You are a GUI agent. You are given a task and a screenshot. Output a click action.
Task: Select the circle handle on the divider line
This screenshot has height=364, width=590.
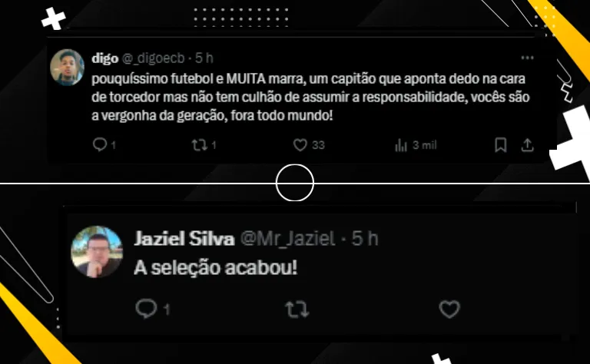295,183
